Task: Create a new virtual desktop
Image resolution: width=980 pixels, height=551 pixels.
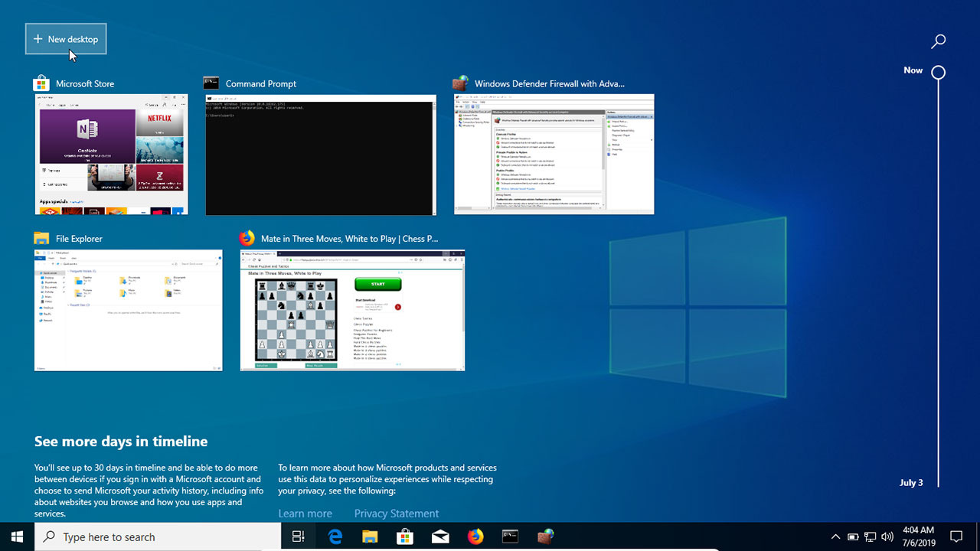Action: 65,38
